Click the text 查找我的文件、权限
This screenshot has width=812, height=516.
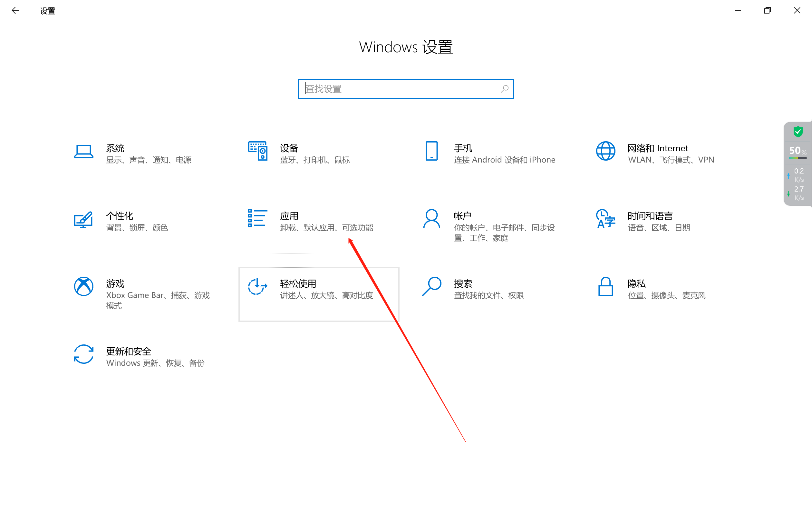point(489,295)
